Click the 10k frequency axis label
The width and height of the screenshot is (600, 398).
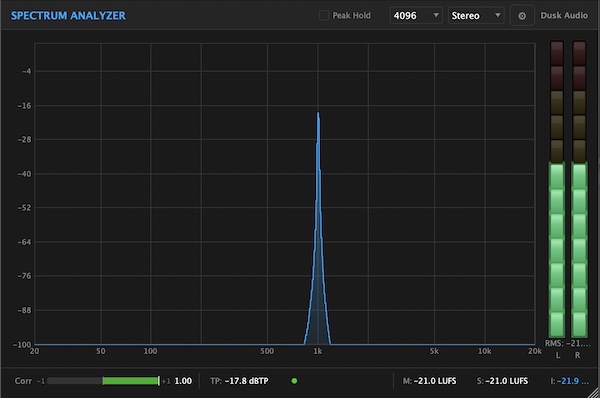pyautogui.click(x=484, y=351)
